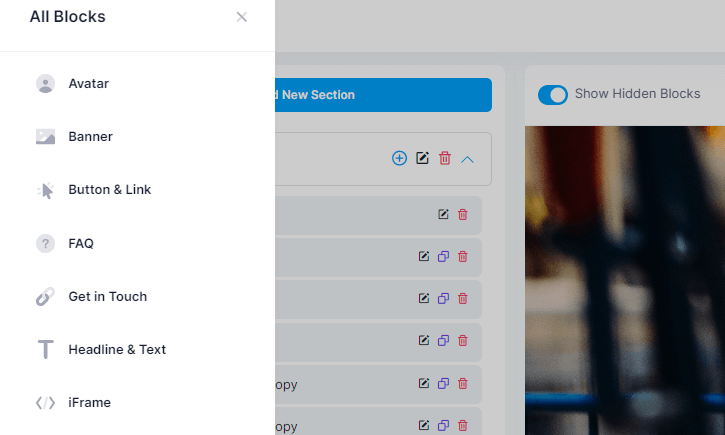This screenshot has height=435, width=725.
Task: Close the All Blocks panel
Action: [241, 17]
